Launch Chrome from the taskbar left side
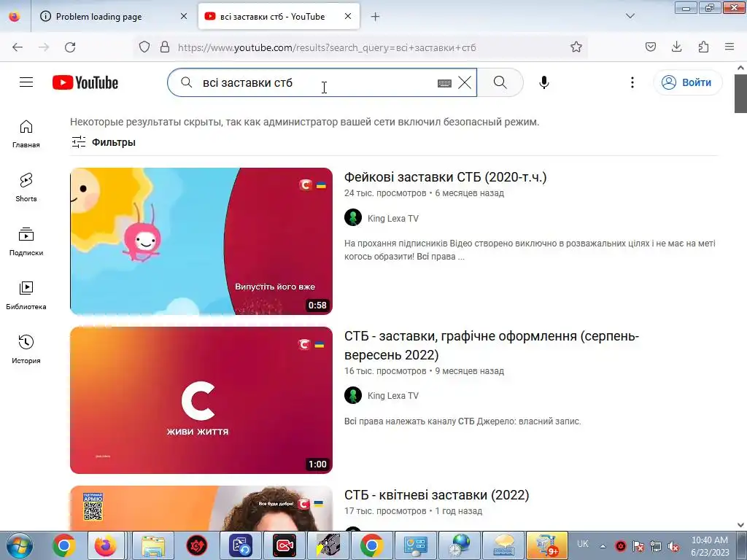The height and width of the screenshot is (560, 747). [x=63, y=545]
